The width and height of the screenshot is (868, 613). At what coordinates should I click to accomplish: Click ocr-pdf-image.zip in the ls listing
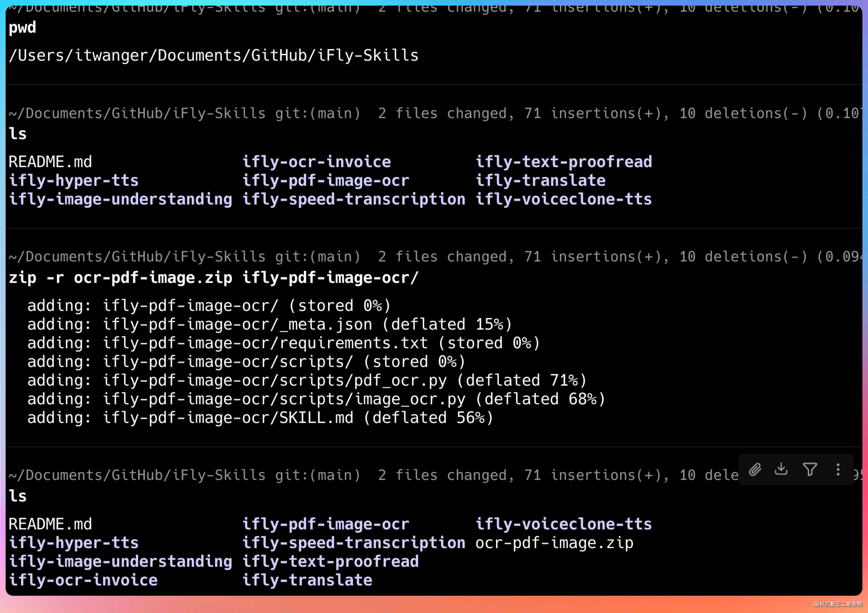click(554, 543)
